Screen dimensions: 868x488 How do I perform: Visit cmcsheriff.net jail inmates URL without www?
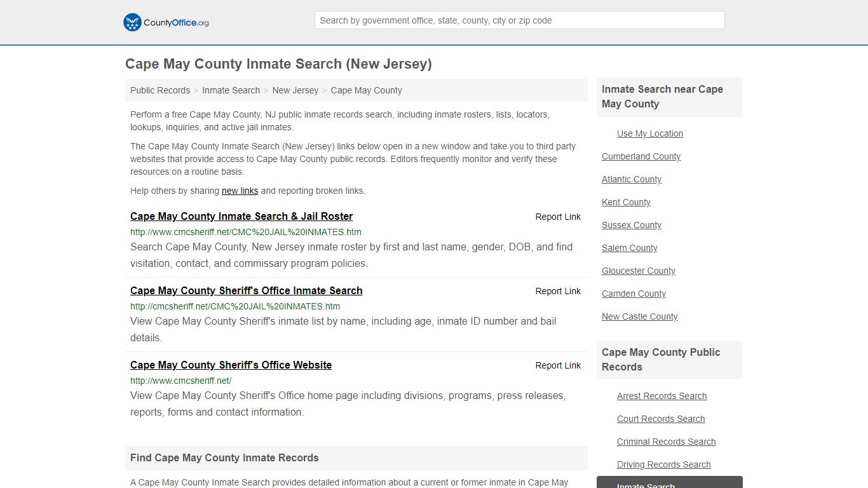(235, 306)
